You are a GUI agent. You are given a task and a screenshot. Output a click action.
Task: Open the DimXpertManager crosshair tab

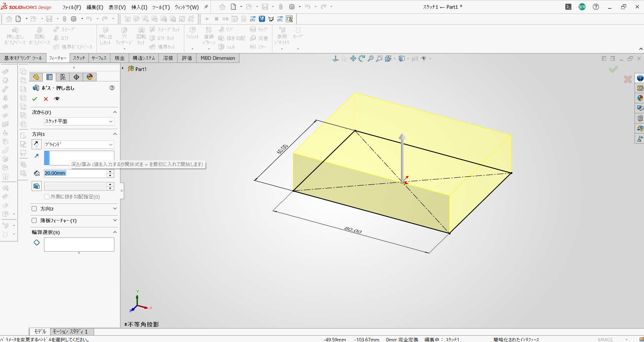click(76, 77)
